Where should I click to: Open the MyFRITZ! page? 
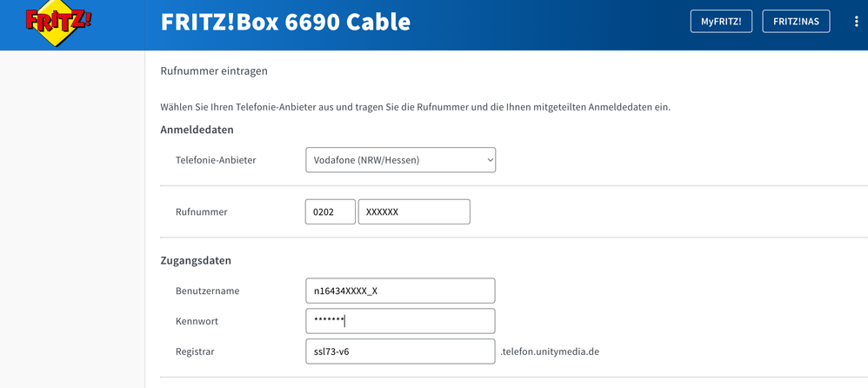click(721, 22)
